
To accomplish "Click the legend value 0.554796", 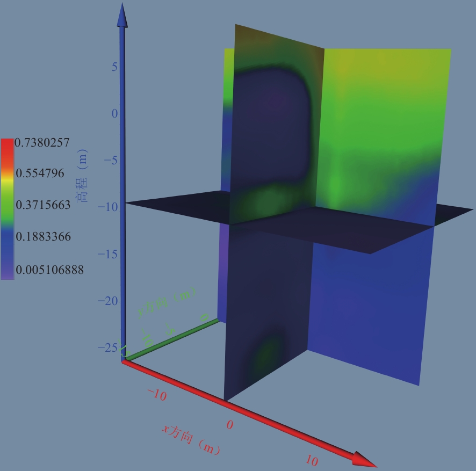I will click(x=39, y=173).
